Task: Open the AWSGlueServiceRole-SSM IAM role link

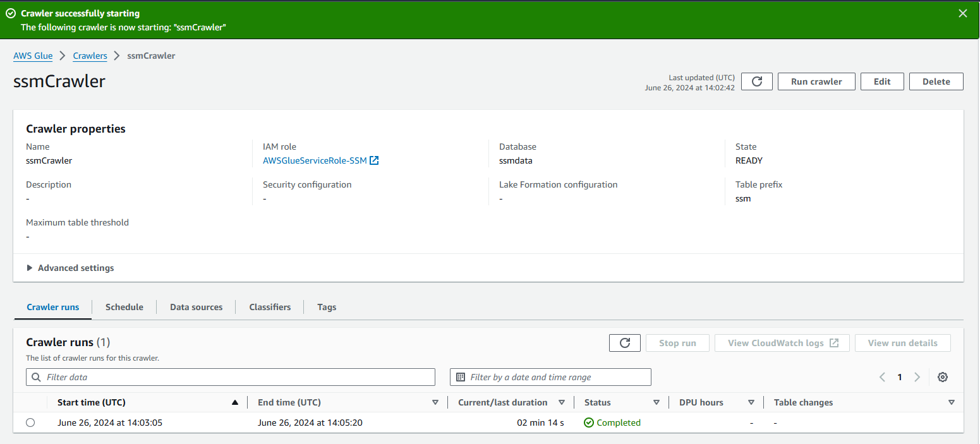Action: (315, 160)
